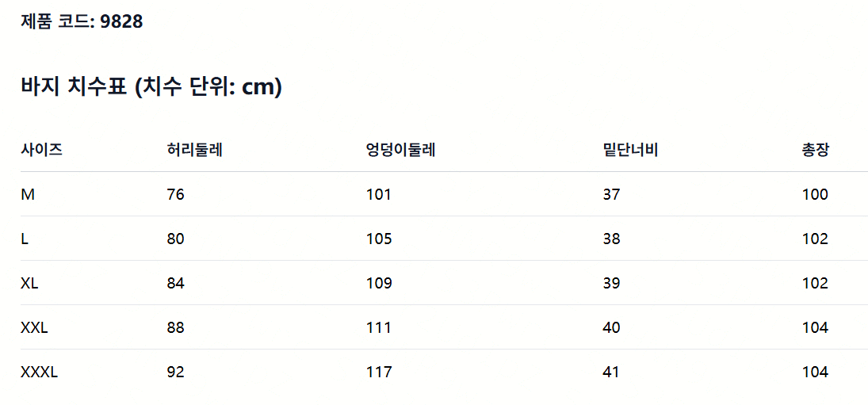The width and height of the screenshot is (868, 405).
Task: Click hem width value 40 for XXL
Action: [612, 327]
